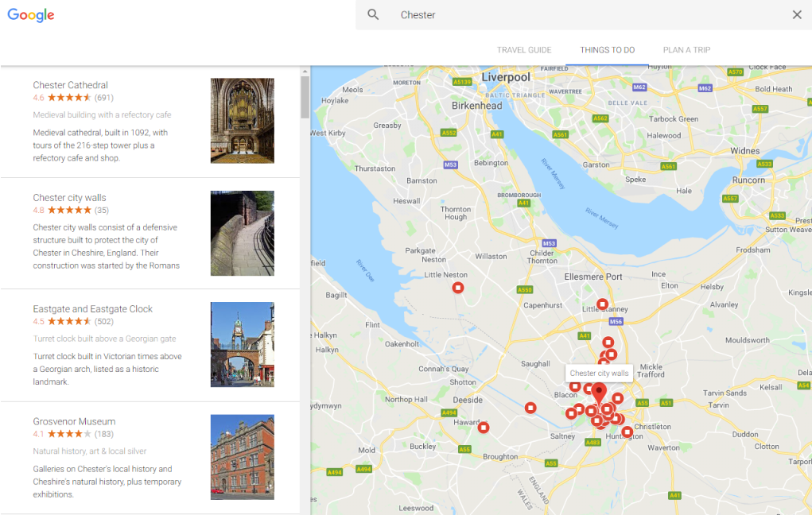This screenshot has width=812, height=515.
Task: Select the map marker near Little Neston
Action: (x=458, y=288)
